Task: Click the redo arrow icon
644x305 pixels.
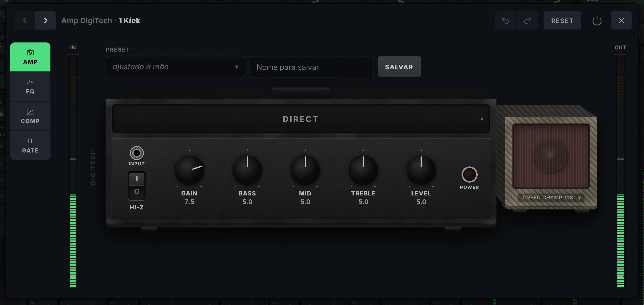Action: click(527, 21)
